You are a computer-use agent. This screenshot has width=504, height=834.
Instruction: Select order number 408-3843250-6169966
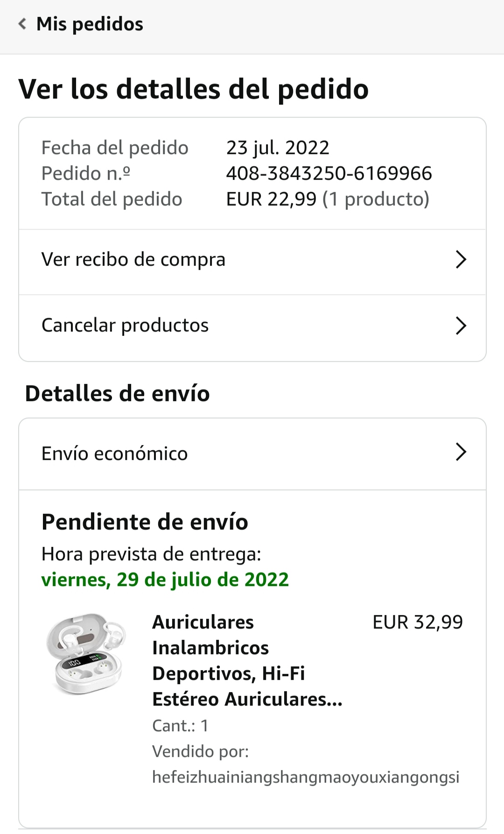coord(329,173)
